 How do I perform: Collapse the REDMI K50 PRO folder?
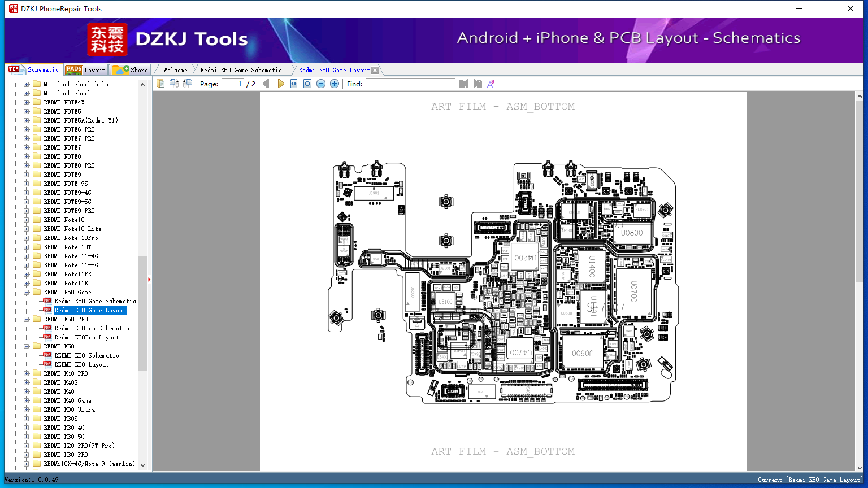click(x=26, y=319)
